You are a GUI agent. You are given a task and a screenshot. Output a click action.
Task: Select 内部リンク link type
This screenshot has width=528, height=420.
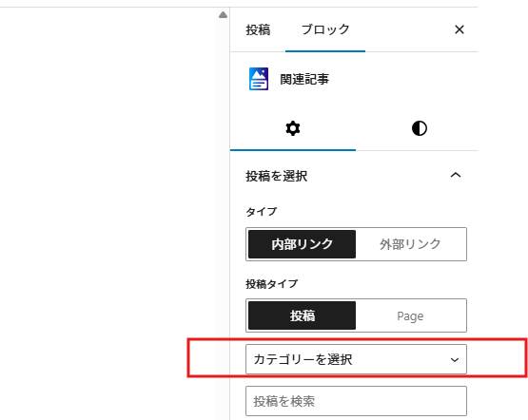302,244
